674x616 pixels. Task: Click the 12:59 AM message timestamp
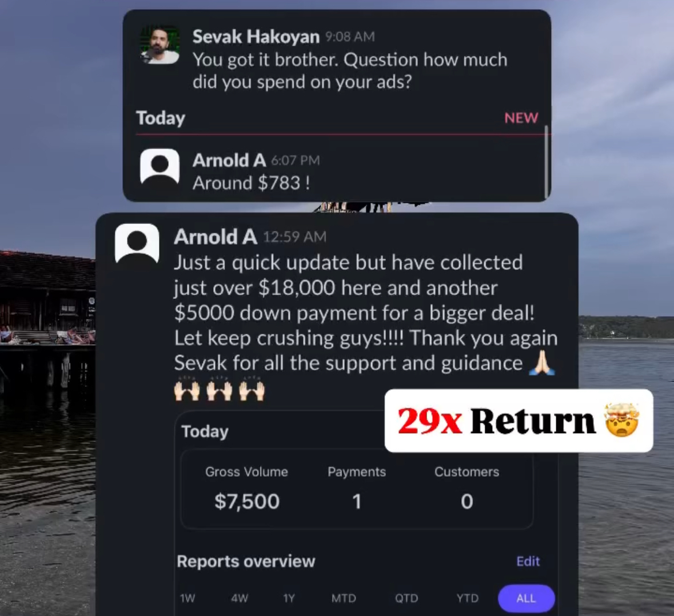tap(294, 237)
